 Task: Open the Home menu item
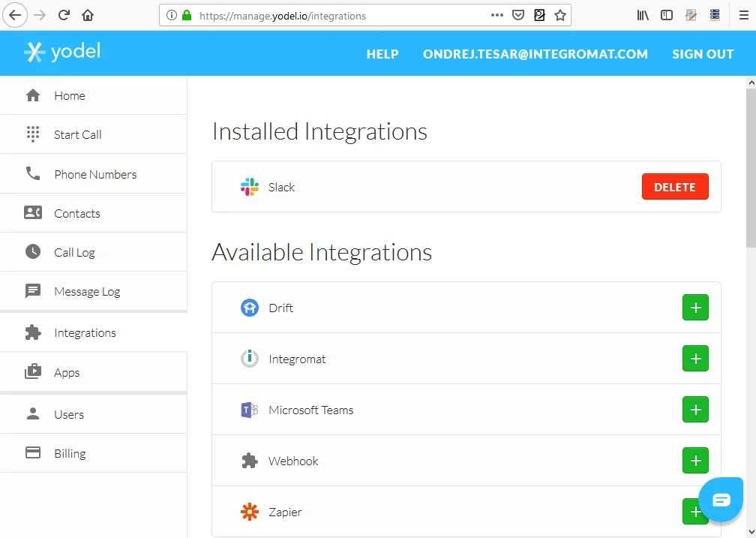point(94,95)
